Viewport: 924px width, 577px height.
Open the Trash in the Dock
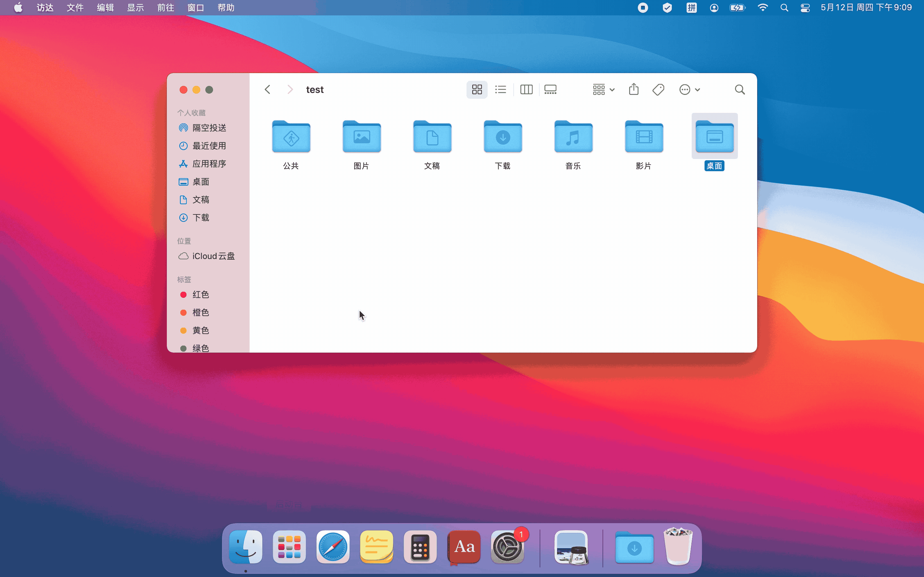click(678, 547)
